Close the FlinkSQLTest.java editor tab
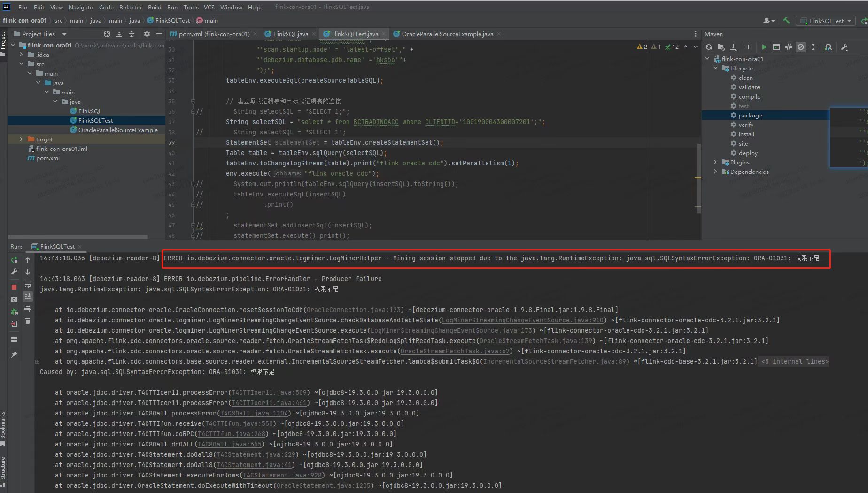The width and height of the screenshot is (868, 493). 384,34
